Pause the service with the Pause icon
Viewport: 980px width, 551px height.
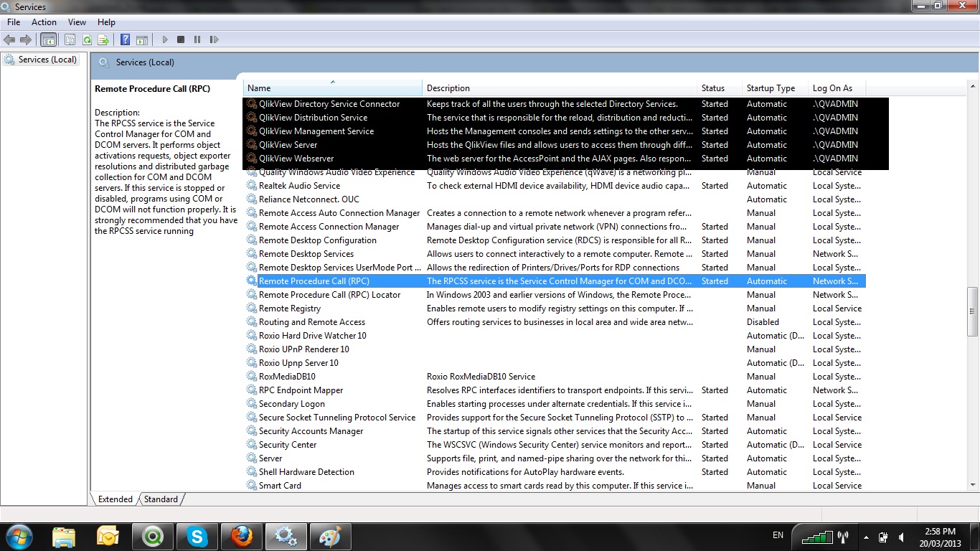197,40
